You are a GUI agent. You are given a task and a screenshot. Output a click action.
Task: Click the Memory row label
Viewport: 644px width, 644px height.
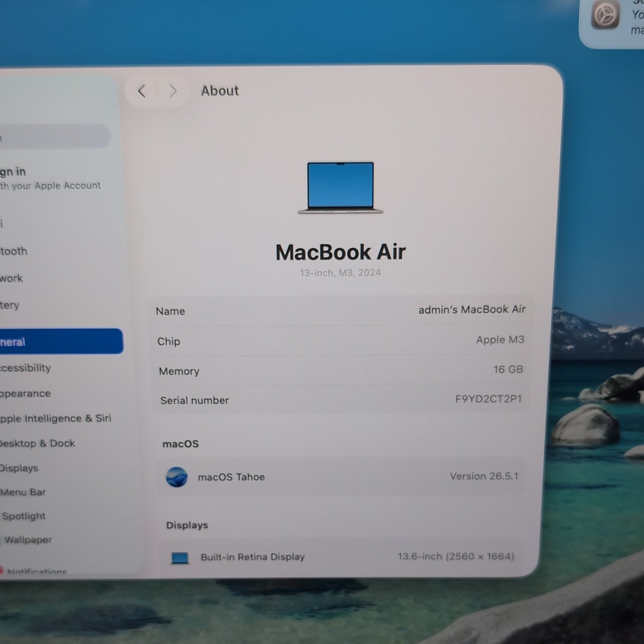tap(179, 371)
